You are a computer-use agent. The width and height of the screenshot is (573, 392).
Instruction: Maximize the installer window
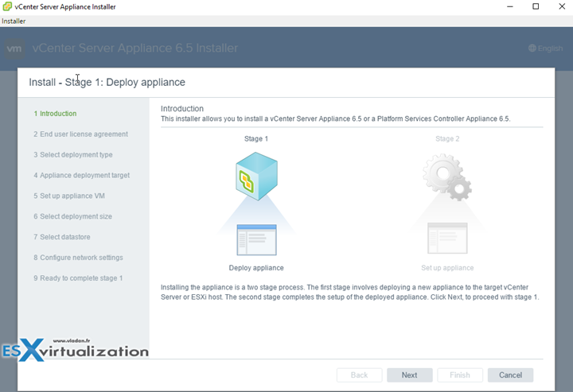coord(536,6)
